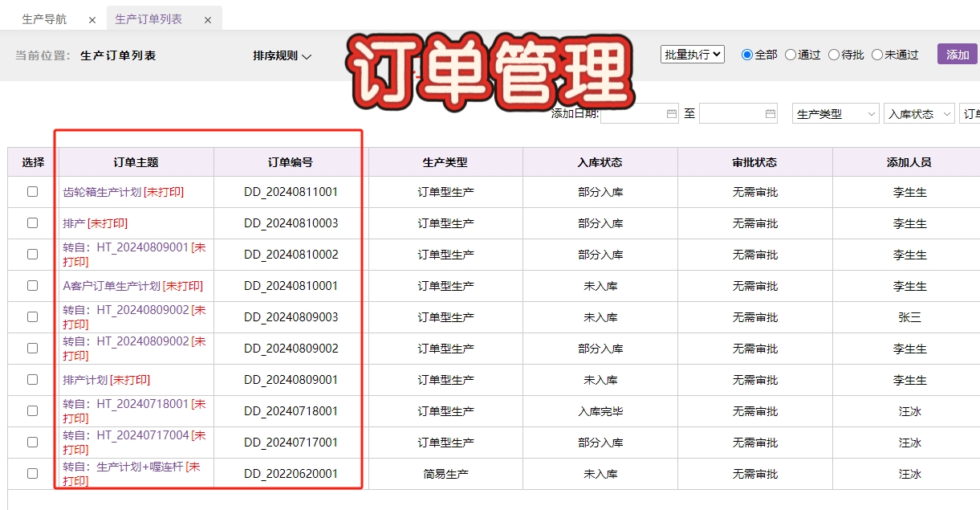
Task: Check the box for order DD_20240811001
Action: pyautogui.click(x=33, y=192)
